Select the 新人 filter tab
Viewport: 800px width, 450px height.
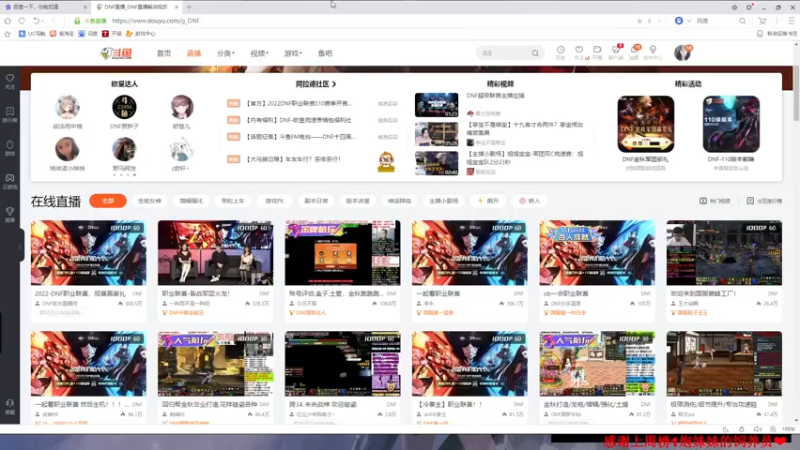[530, 201]
